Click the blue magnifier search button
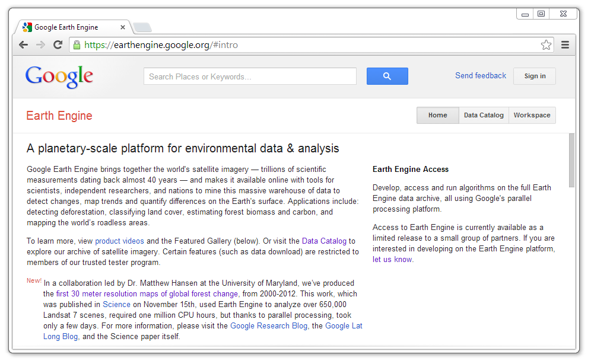This screenshot has height=364, width=591. 387,76
